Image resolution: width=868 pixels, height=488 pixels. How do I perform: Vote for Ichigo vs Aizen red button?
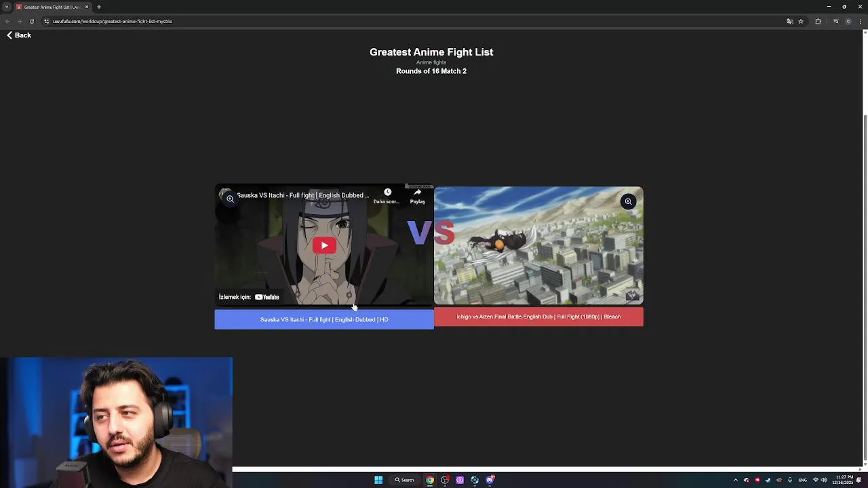[x=538, y=317]
